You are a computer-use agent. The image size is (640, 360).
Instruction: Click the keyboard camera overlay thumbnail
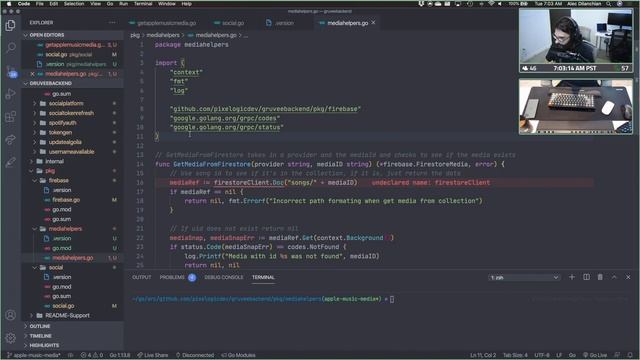pyautogui.click(x=576, y=107)
